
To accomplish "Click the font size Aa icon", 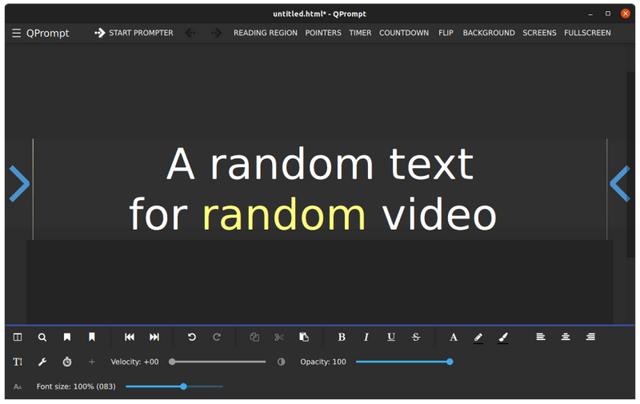I will 18,387.
